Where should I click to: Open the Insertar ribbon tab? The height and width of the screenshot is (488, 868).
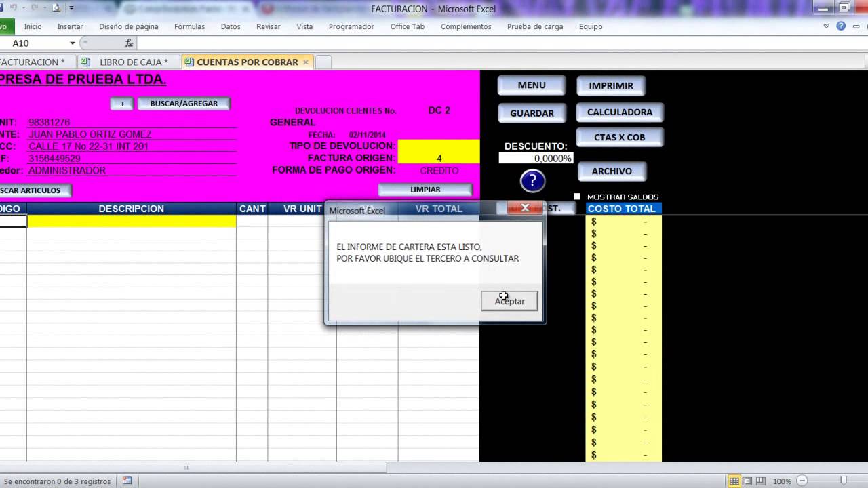[71, 26]
